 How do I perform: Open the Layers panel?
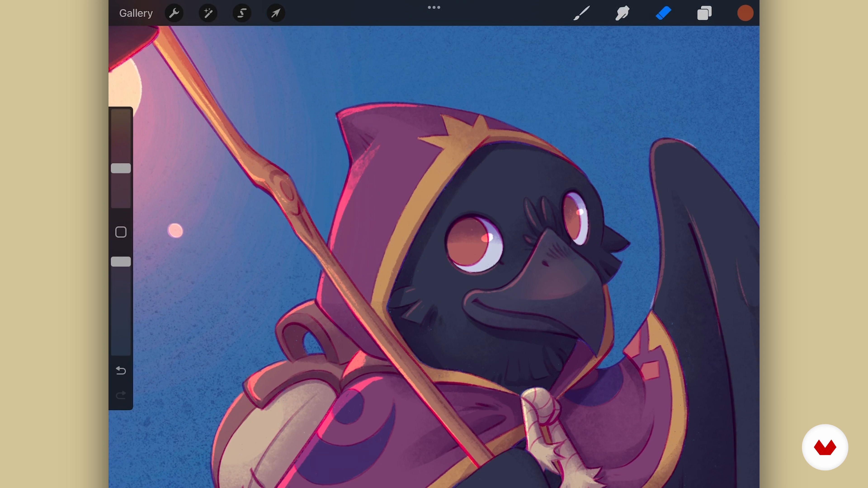[704, 13]
